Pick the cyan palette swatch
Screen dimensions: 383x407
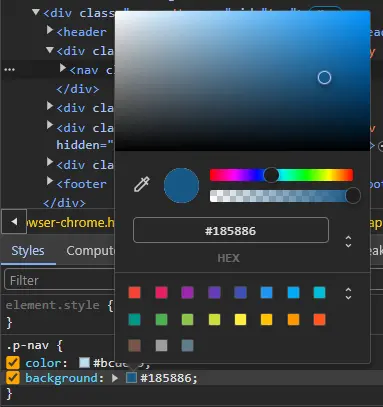coord(320,293)
